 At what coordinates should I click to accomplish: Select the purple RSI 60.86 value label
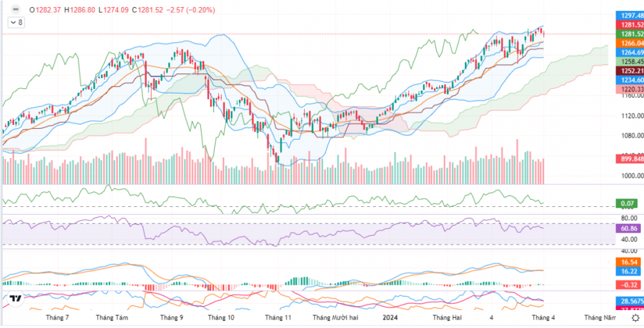click(x=629, y=229)
